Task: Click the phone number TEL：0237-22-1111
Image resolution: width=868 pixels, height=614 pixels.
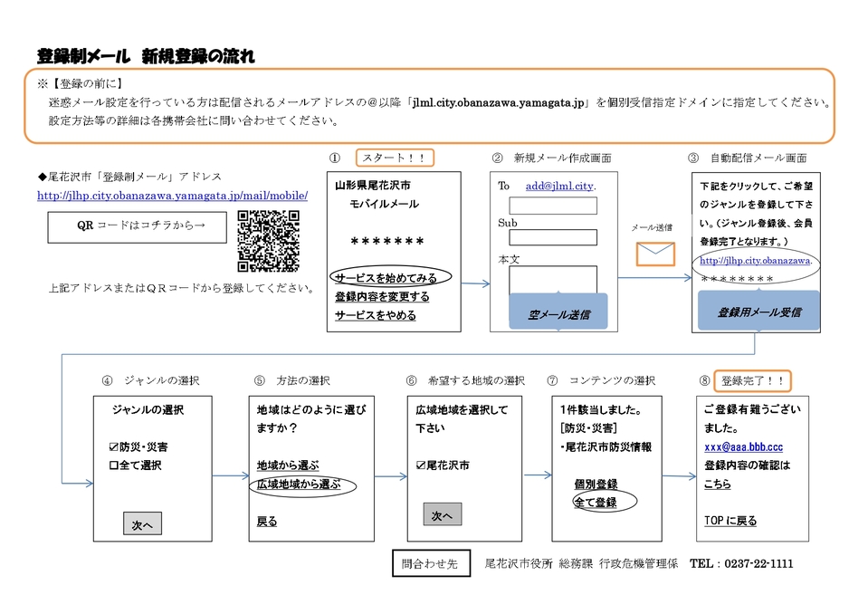Action: [741, 563]
